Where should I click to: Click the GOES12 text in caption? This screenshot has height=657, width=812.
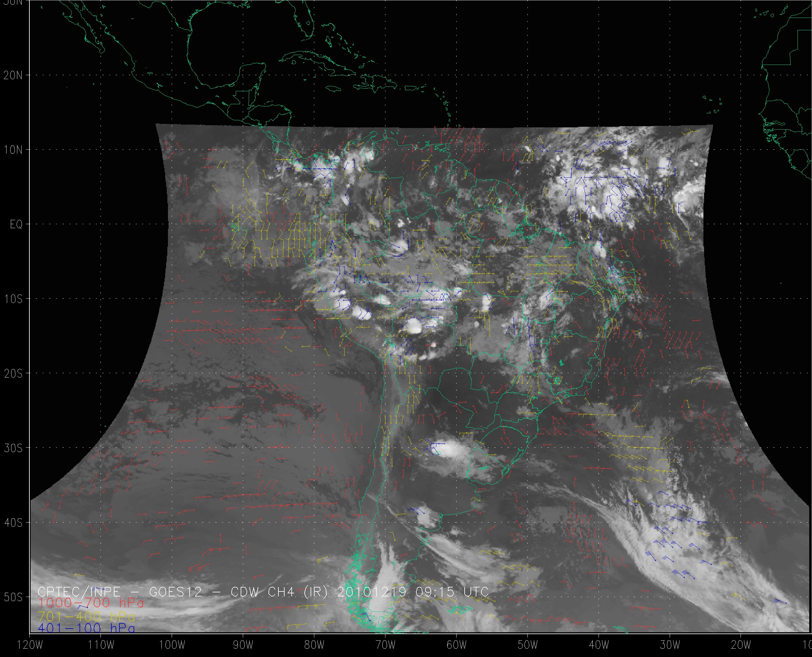coord(176,592)
